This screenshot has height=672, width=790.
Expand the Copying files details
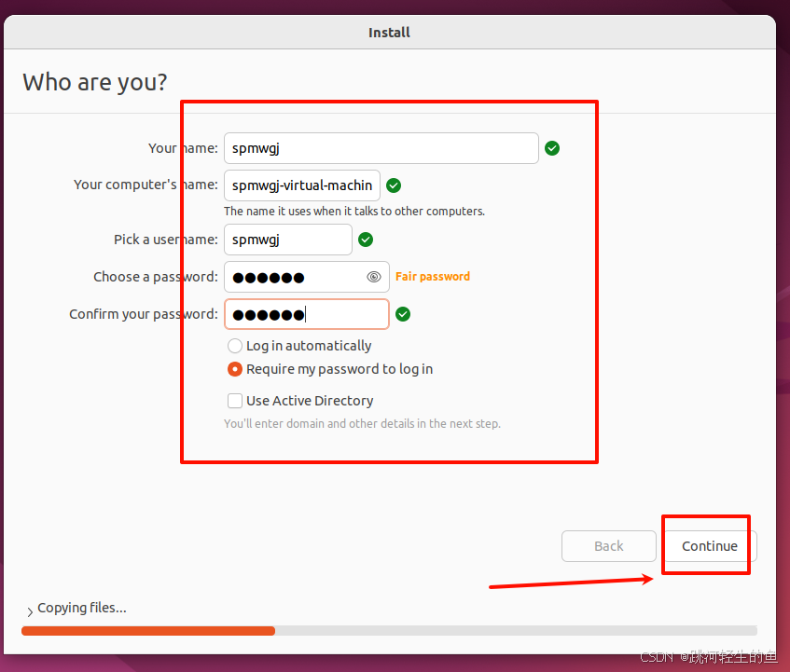(30, 611)
